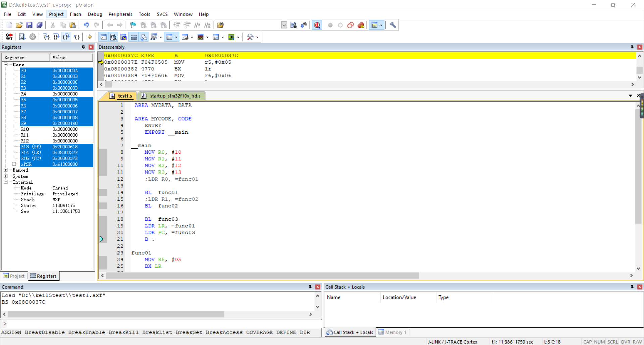This screenshot has height=345, width=644.
Task: Click the Open file folder icon
Action: click(19, 25)
